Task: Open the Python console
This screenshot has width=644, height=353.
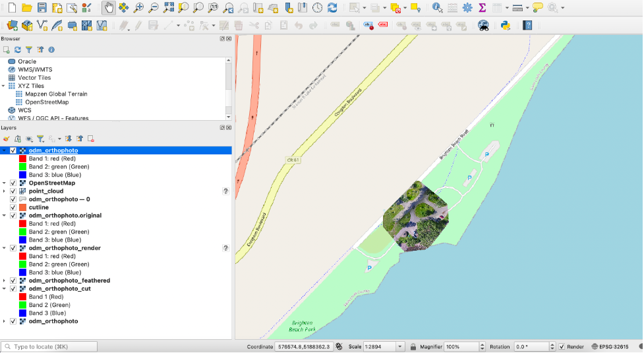Action: (506, 26)
